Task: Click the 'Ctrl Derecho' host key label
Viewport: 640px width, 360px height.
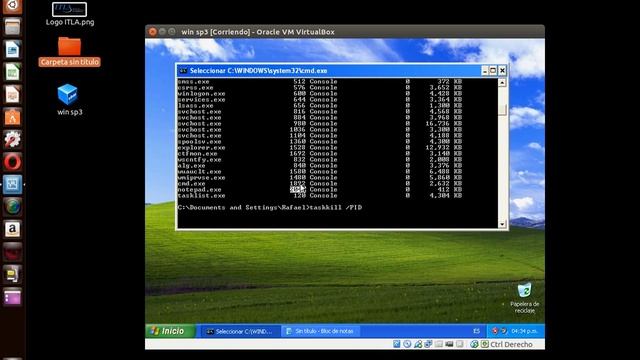Action: [x=511, y=344]
